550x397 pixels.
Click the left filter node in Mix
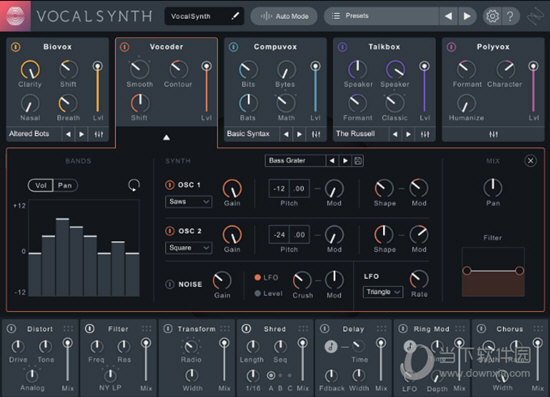(467, 270)
